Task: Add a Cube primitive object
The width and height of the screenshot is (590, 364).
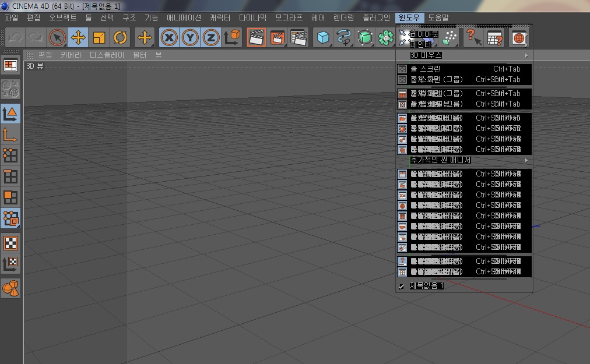Action: 323,38
